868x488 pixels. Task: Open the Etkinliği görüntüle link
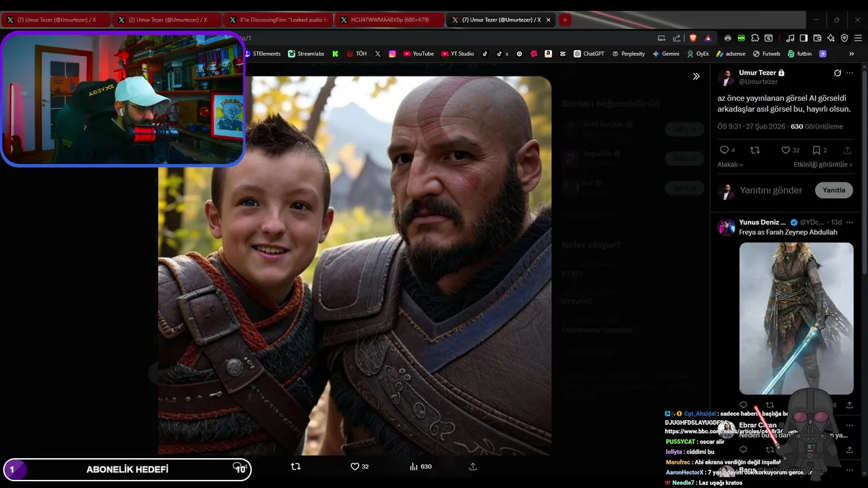823,165
